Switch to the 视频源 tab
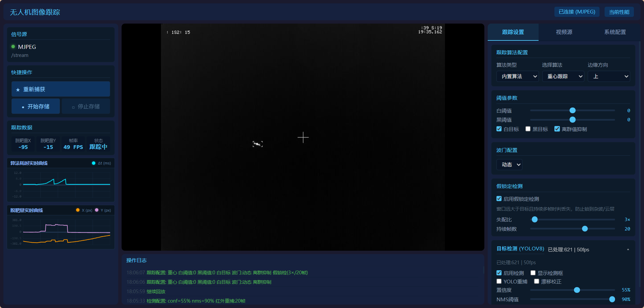The height and width of the screenshot is (308, 644). coord(564,32)
